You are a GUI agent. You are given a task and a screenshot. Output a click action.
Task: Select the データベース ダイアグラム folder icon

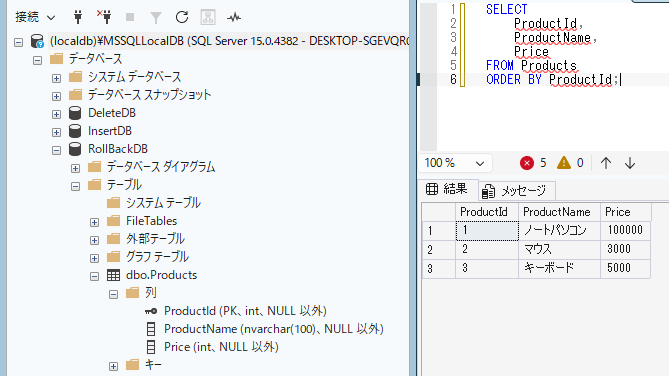94,166
